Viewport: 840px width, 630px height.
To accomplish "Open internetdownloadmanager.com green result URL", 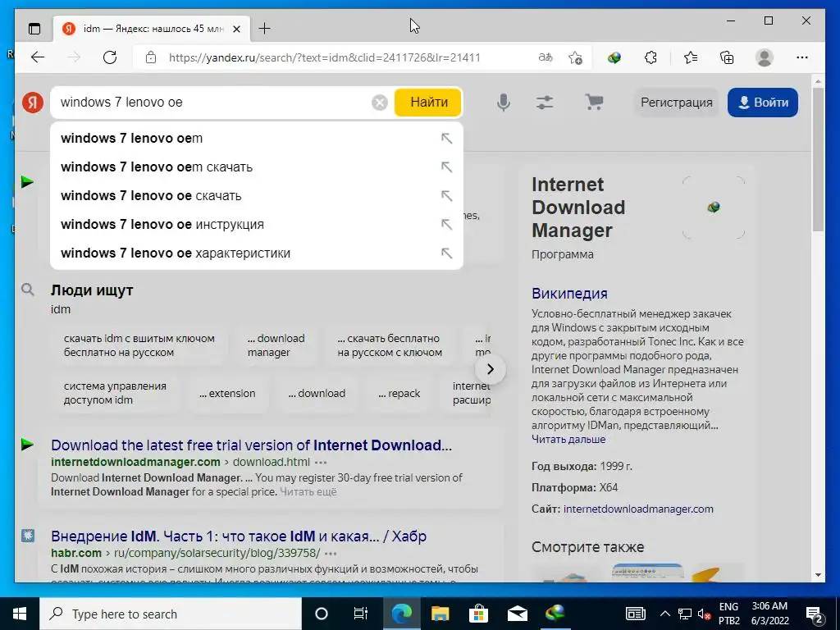I will point(135,463).
